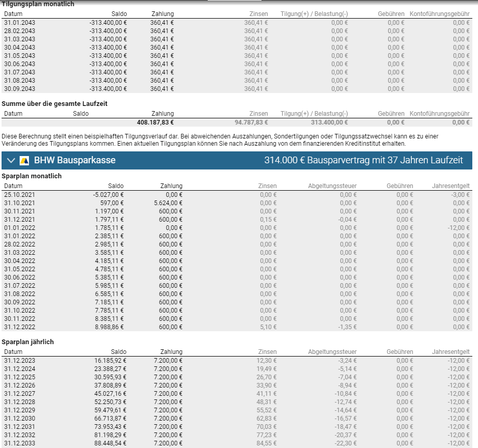This screenshot has height=448, width=478.
Task: Select the Tilgung(+) / Belastung(-) header in Summe table
Action: click(314, 114)
